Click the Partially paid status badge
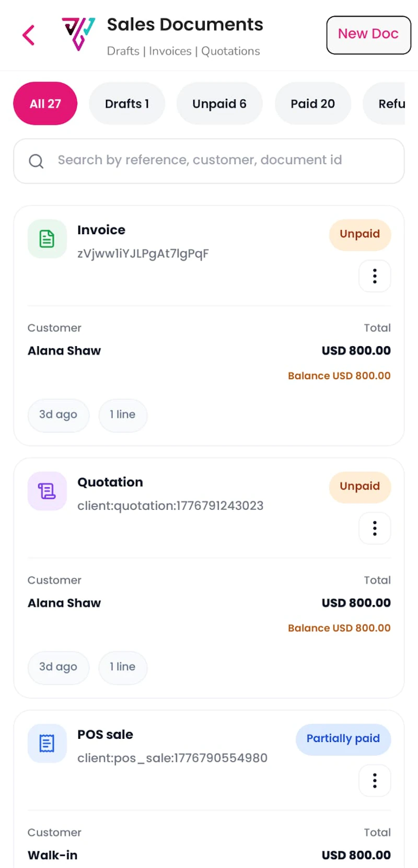The image size is (418, 868). (343, 739)
